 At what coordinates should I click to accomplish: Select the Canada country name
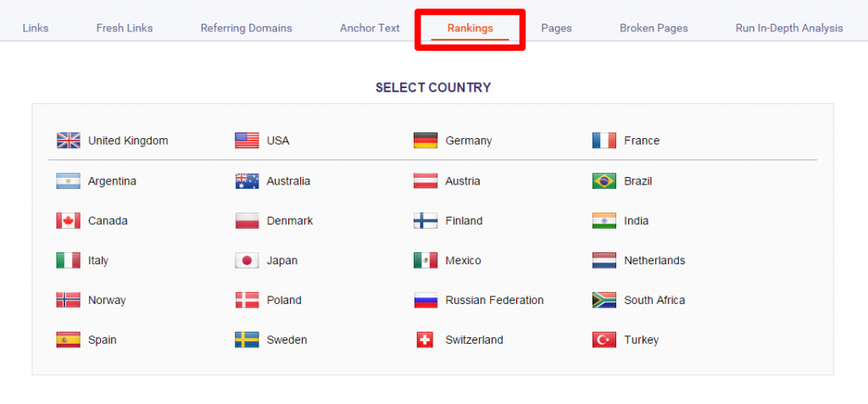(108, 221)
